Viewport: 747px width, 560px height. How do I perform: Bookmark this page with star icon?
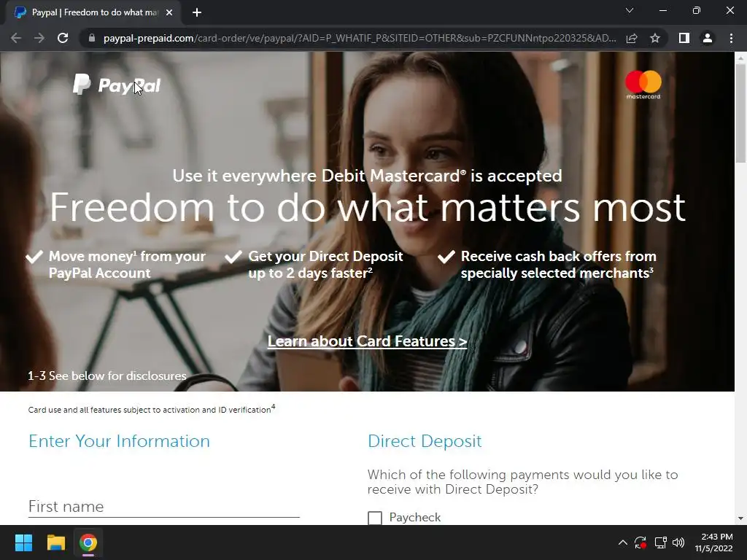tap(655, 38)
